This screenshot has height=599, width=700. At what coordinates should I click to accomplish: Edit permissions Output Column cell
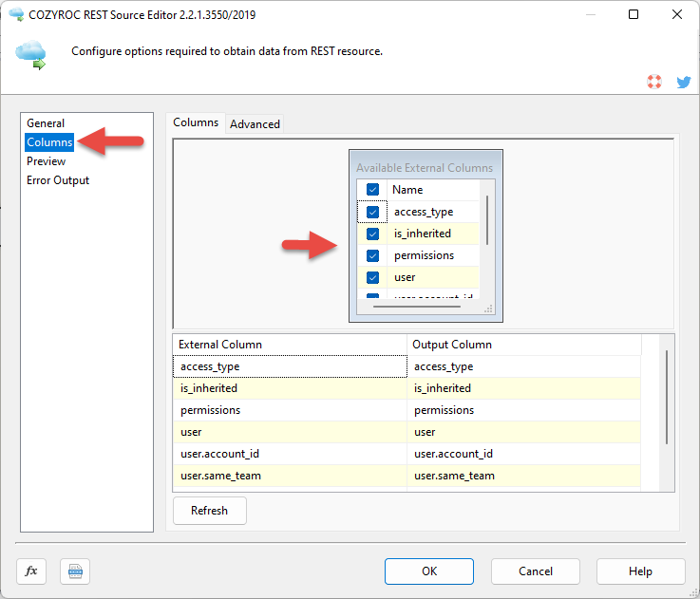point(524,410)
